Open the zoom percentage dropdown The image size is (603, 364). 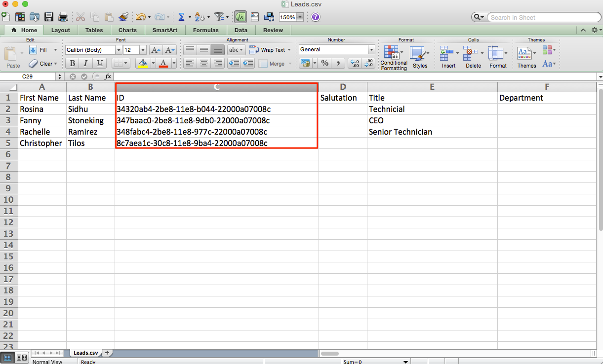(x=300, y=17)
